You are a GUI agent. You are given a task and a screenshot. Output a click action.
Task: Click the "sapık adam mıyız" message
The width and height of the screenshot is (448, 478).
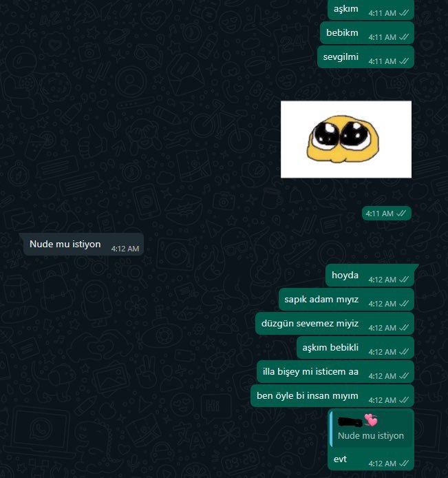click(346, 300)
